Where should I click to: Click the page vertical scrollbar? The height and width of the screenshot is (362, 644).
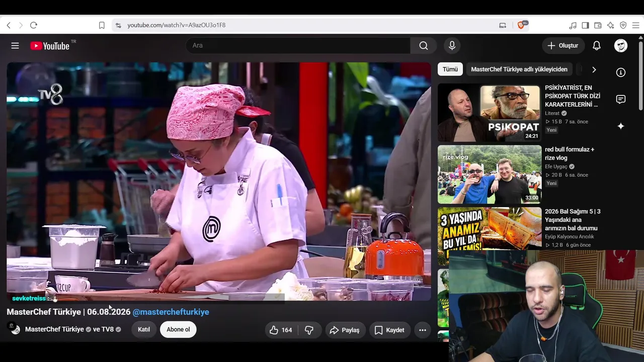click(x=640, y=75)
